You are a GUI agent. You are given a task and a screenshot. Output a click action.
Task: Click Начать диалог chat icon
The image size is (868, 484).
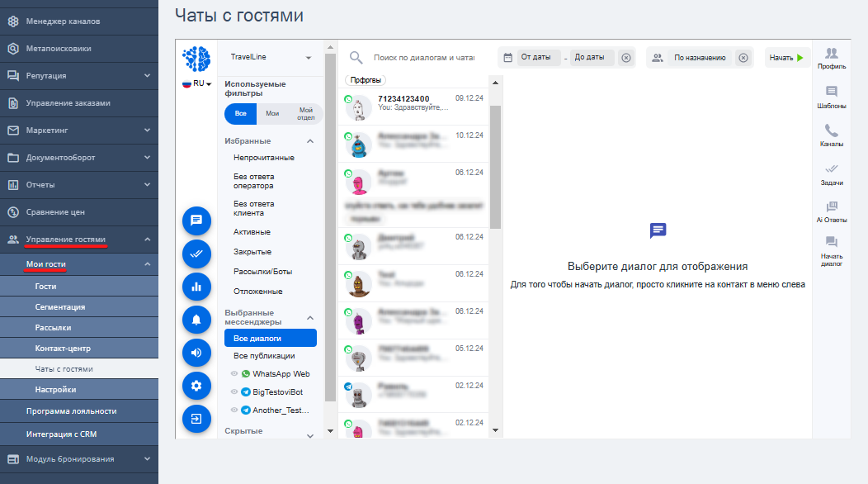tap(832, 242)
